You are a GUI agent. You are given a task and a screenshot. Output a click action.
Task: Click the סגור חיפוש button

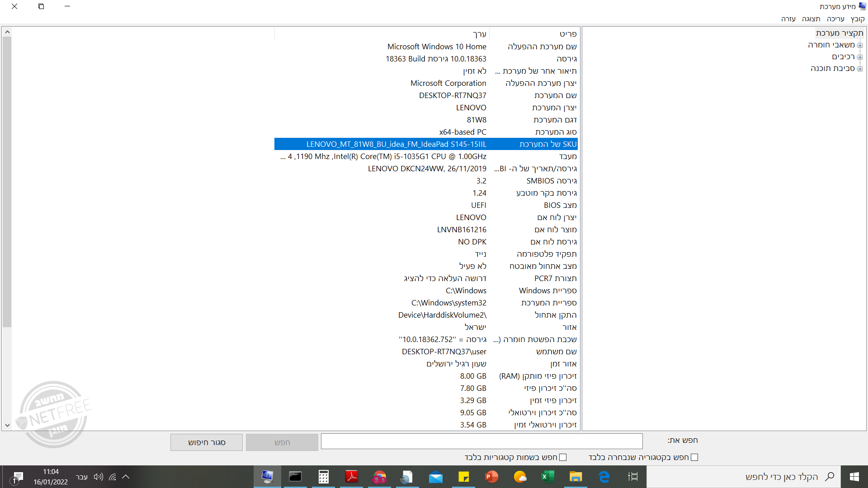[207, 442]
